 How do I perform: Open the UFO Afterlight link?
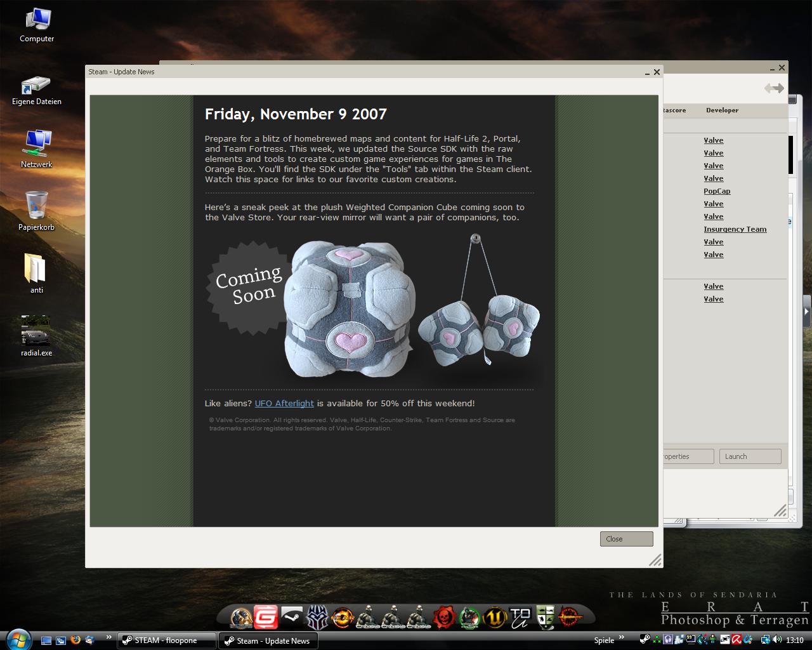point(284,404)
